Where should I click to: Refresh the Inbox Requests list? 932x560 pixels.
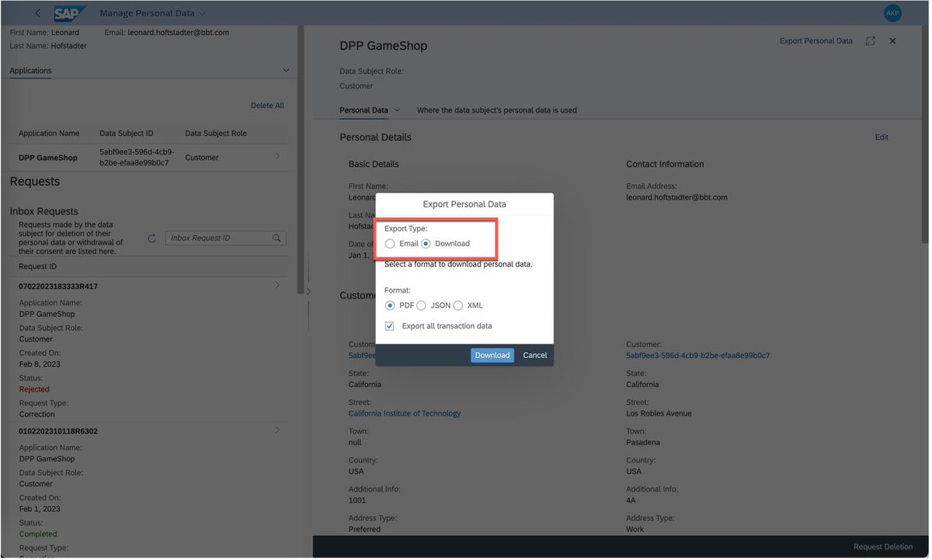tap(152, 238)
